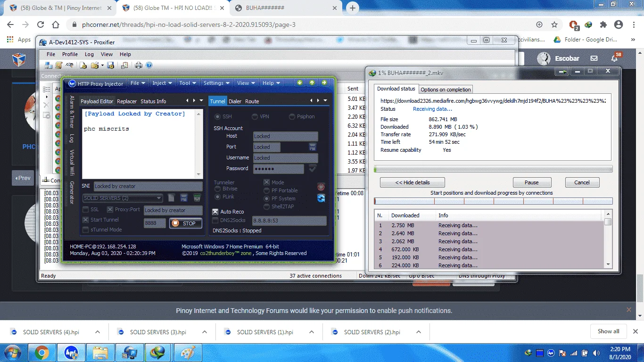Reload page in Chrome
Screen dimensions: 644x362
(41, 25)
